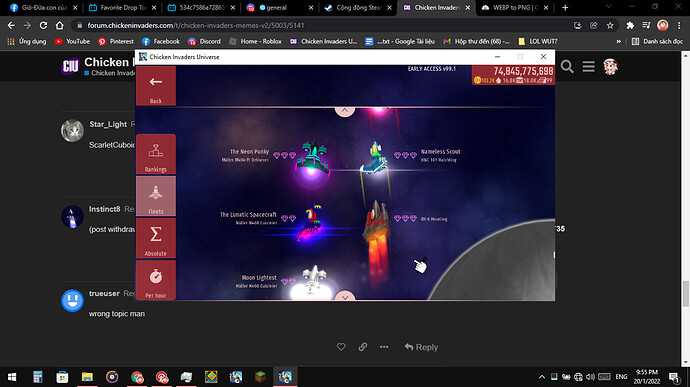
Task: Open the trueuser username link
Action: (104, 294)
